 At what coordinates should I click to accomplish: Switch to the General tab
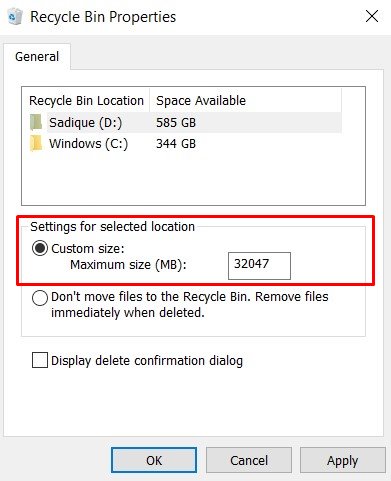coord(37,57)
